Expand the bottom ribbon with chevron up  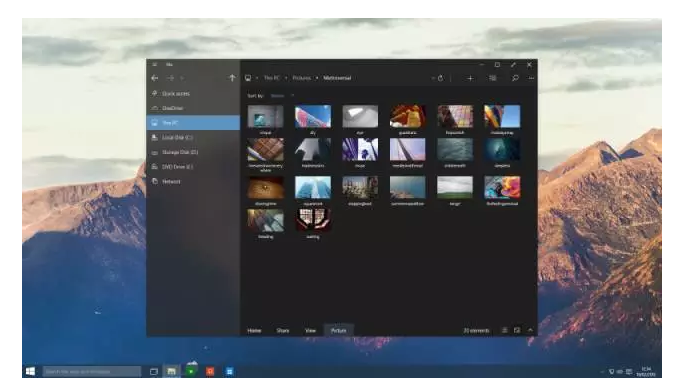pos(531,330)
